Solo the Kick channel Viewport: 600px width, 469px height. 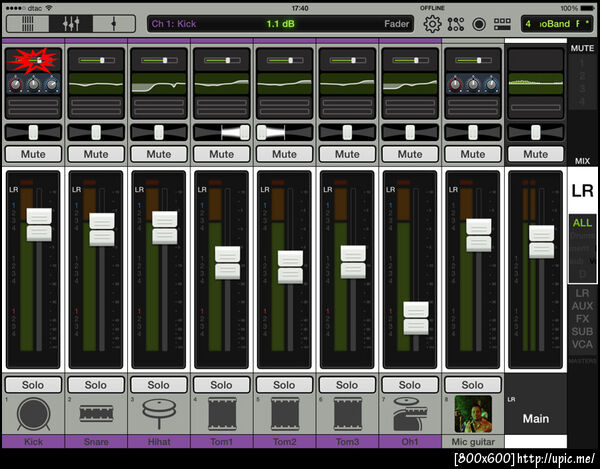(x=33, y=385)
